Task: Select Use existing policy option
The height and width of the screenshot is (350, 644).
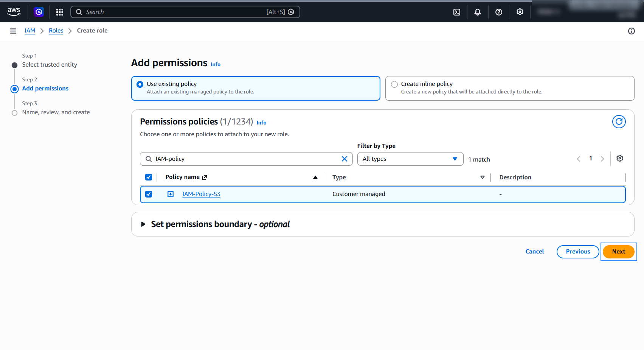Action: click(x=256, y=88)
